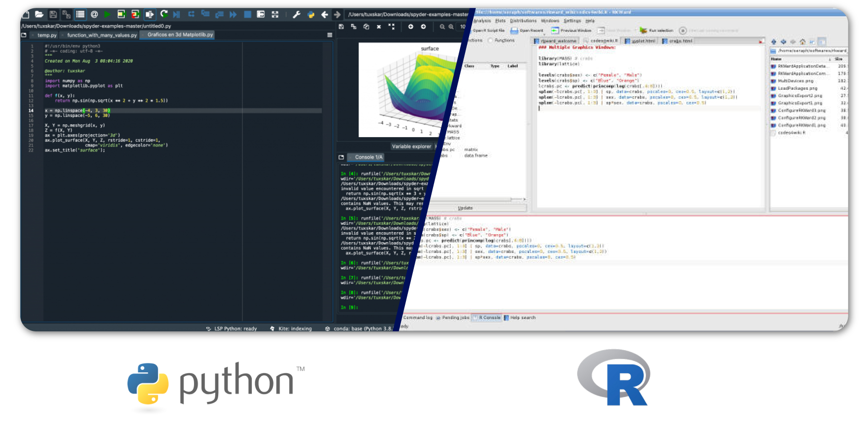Toggle the Maximize current pane icon

click(275, 14)
